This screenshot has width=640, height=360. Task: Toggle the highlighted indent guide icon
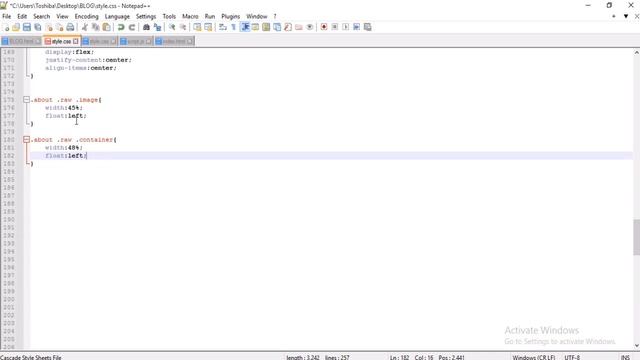pos(245,27)
